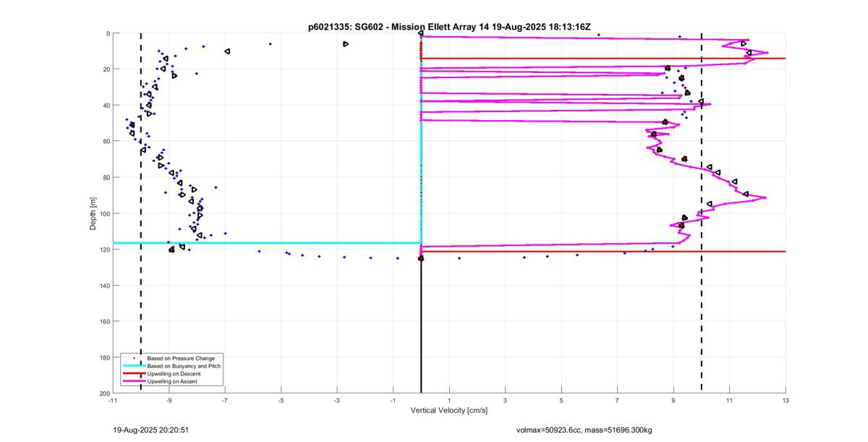Click the magenta line sample in the legend
This screenshot has width=868, height=442.
[133, 381]
